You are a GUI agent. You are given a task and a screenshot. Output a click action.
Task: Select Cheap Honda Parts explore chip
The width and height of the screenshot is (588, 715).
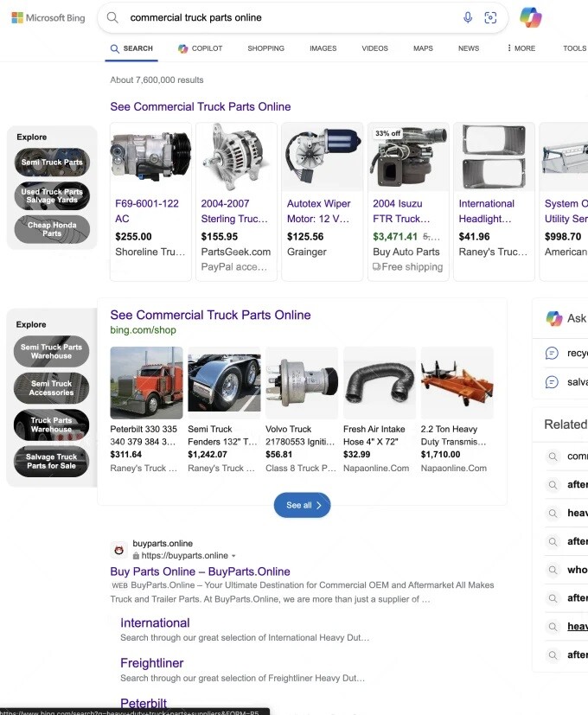coord(52,229)
